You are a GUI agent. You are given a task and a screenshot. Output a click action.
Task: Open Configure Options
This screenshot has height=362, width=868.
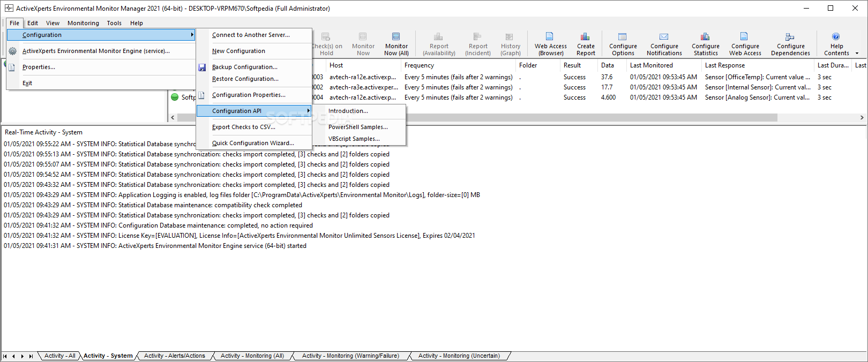(623, 44)
